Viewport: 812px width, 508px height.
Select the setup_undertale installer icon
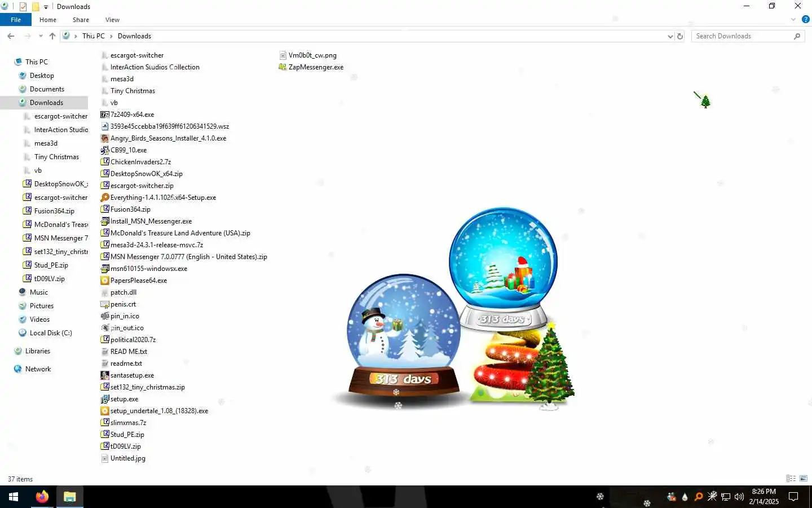(104, 411)
